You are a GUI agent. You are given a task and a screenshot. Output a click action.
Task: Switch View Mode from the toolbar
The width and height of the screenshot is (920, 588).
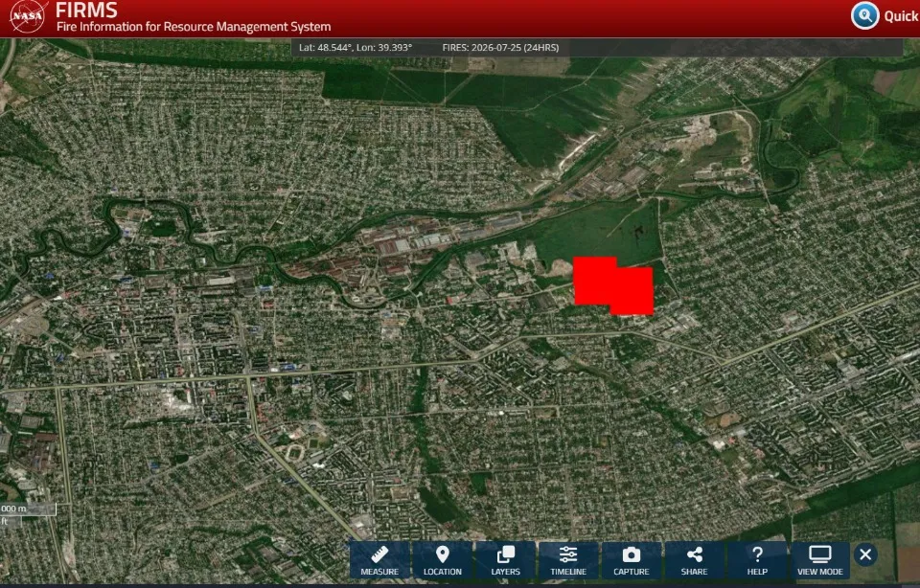[x=819, y=560]
